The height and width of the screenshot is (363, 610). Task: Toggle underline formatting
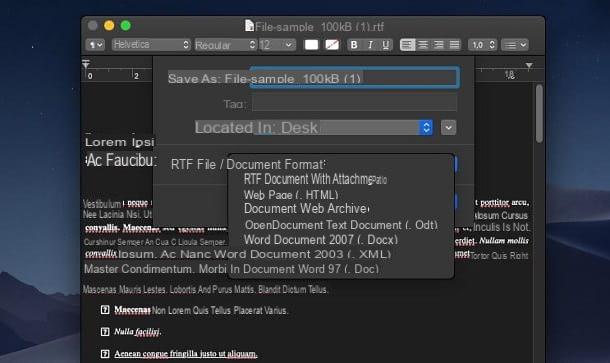[386, 45]
